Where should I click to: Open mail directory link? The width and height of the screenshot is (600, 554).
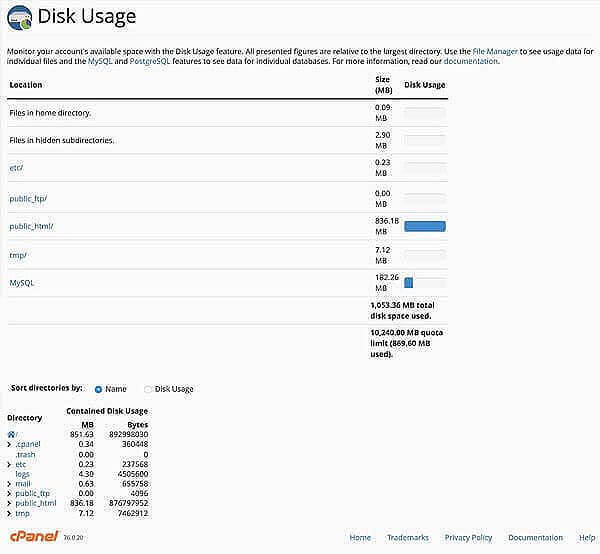pos(23,484)
